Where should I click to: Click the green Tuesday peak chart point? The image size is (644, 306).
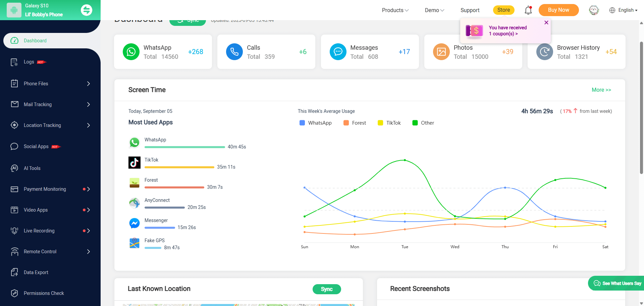point(405,160)
